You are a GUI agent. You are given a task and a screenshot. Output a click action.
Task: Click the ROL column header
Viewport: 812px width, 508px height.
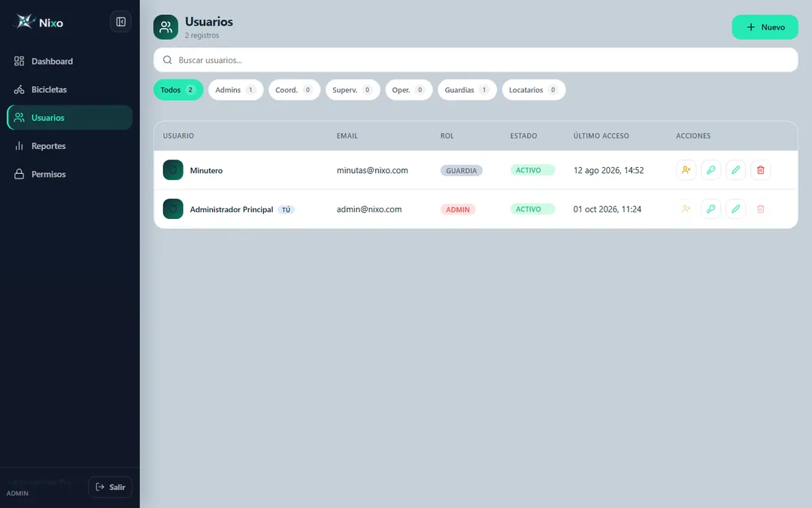(447, 135)
